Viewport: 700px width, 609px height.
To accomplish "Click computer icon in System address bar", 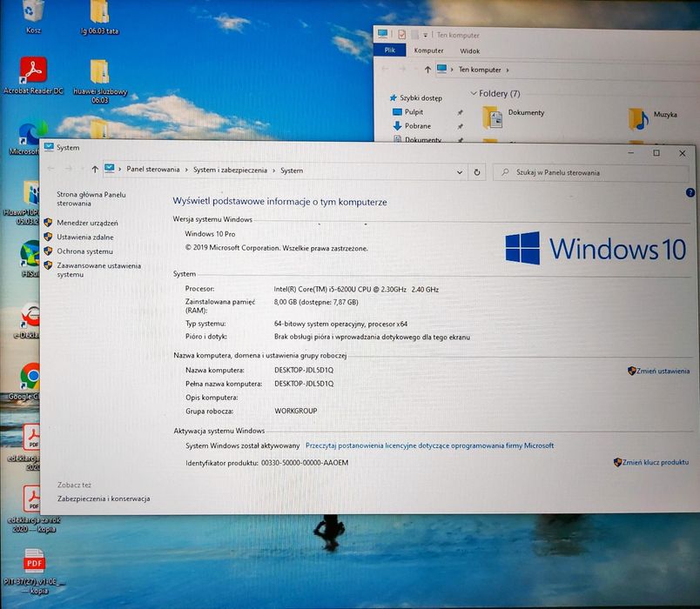I will 110,169.
